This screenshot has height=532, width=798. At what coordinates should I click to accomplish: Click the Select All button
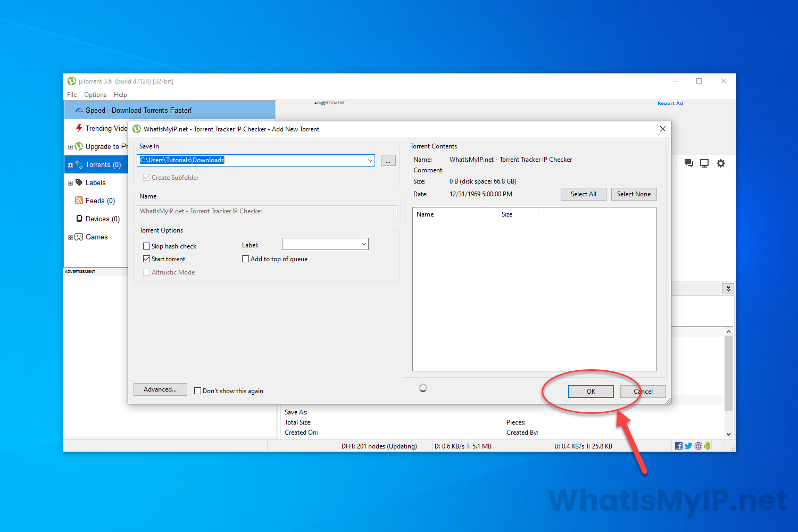click(x=584, y=194)
